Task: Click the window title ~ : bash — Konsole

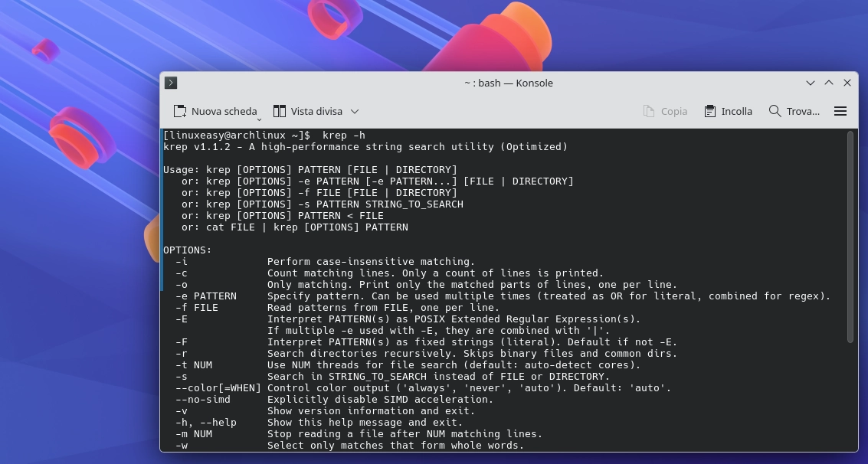Action: pos(508,83)
